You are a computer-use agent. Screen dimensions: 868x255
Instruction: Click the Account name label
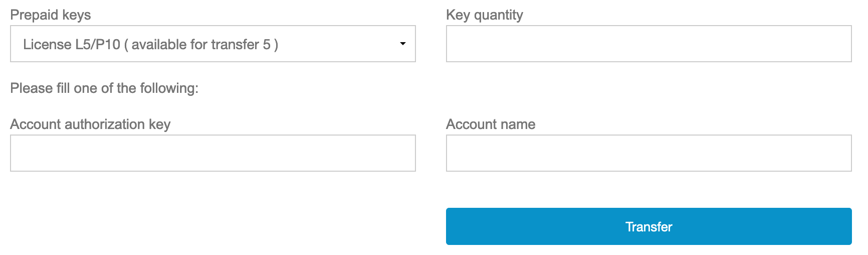[491, 124]
